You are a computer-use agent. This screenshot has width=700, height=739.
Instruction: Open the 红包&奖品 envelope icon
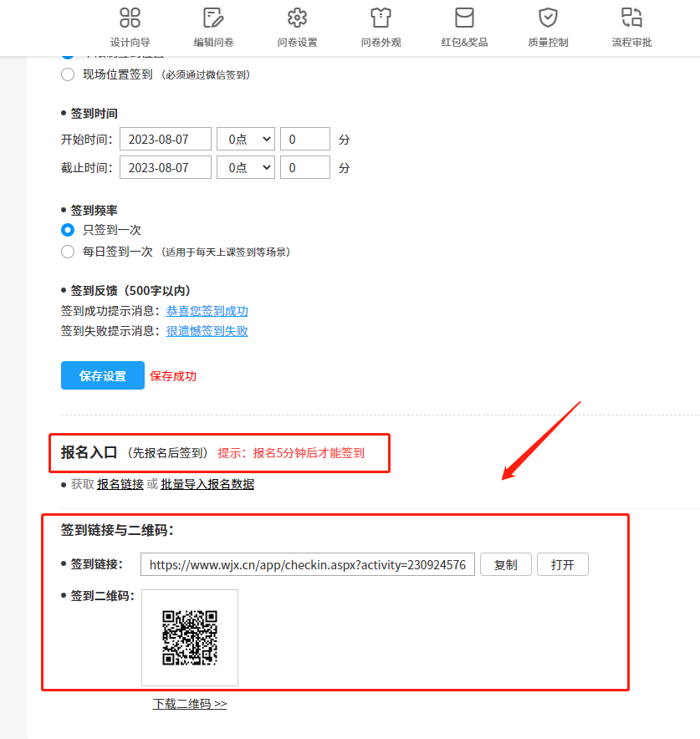464,18
